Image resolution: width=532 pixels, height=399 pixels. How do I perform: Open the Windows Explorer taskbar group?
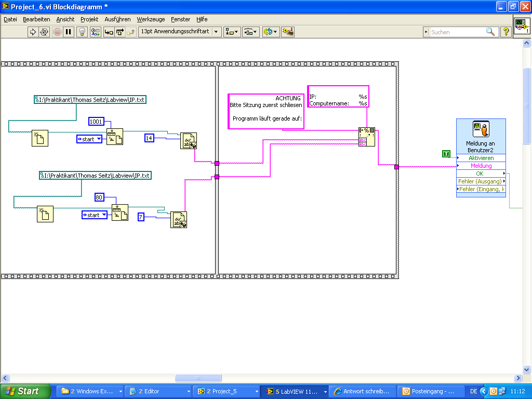(89, 391)
